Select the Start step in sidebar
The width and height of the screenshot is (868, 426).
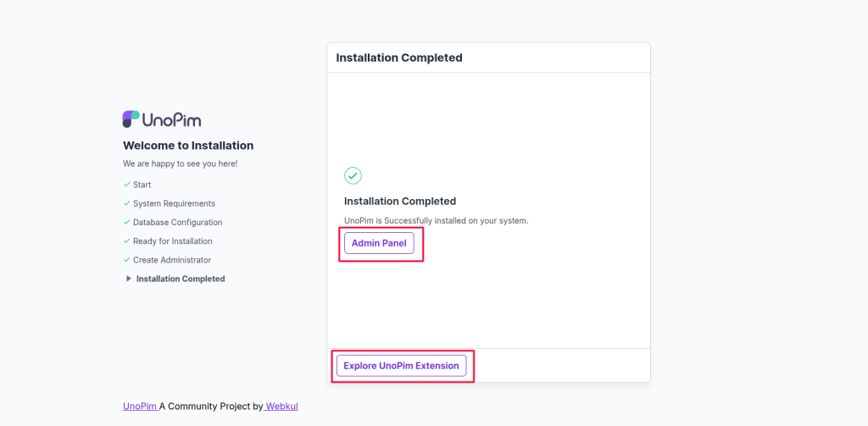click(142, 185)
